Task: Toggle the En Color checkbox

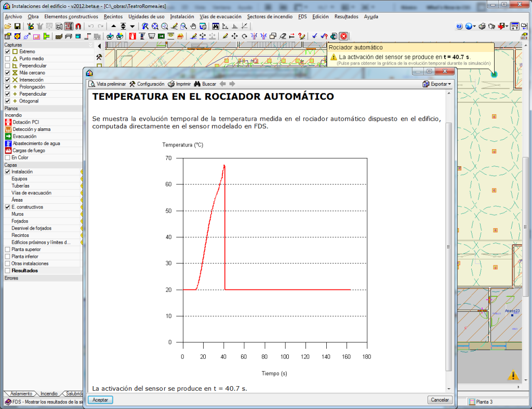Action: pyautogui.click(x=7, y=157)
